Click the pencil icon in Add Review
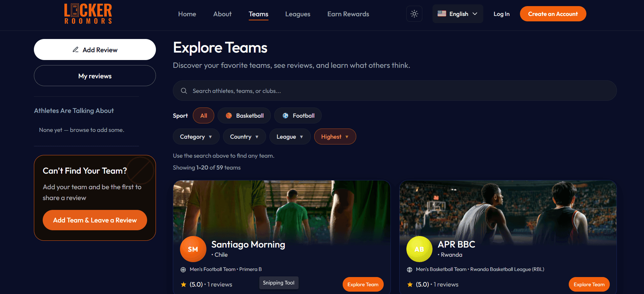 (76, 50)
